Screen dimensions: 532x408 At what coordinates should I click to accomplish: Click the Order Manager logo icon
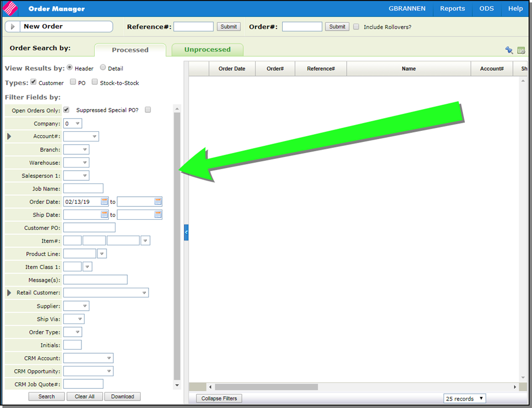10,9
